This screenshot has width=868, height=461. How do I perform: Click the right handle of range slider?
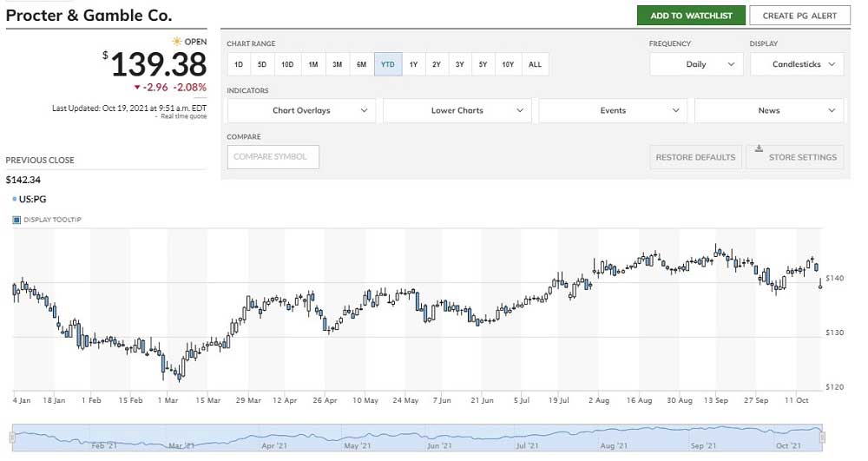click(822, 438)
